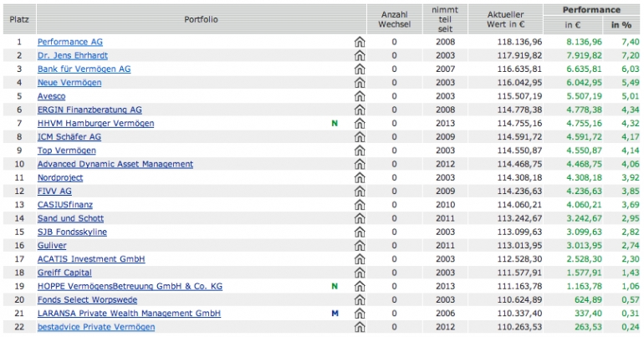Open Bank für Vermögen AG portfolio
The image size is (644, 337).
point(84,69)
